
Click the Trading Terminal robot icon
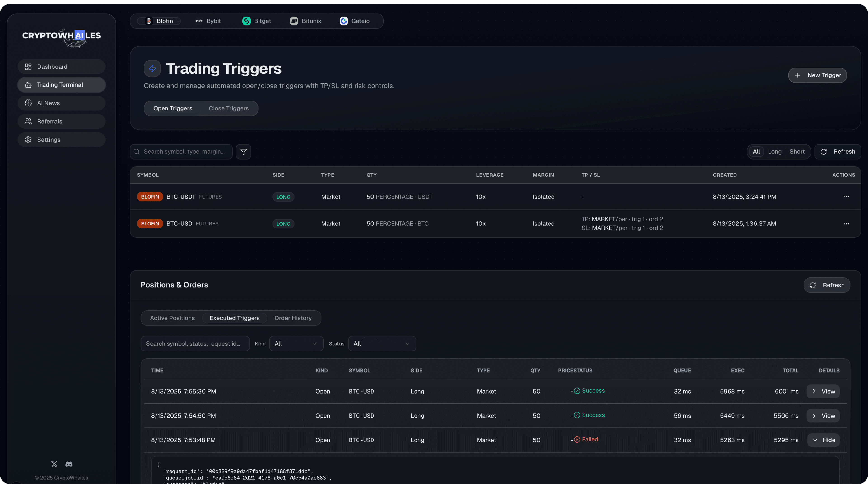coord(28,85)
